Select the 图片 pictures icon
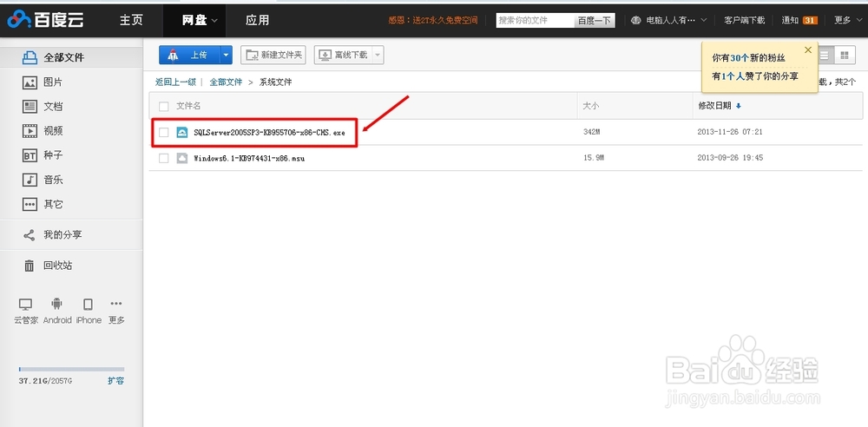 [x=30, y=82]
